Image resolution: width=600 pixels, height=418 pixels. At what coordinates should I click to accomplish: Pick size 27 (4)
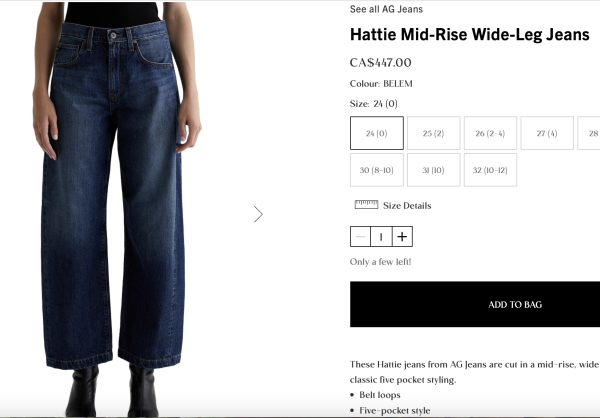[547, 133]
